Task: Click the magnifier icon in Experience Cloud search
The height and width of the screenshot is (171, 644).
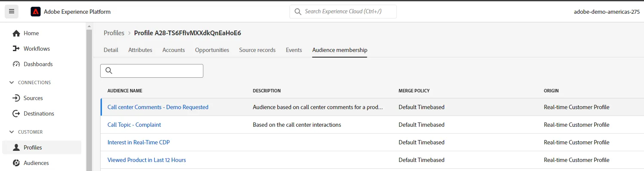Action: pyautogui.click(x=297, y=12)
